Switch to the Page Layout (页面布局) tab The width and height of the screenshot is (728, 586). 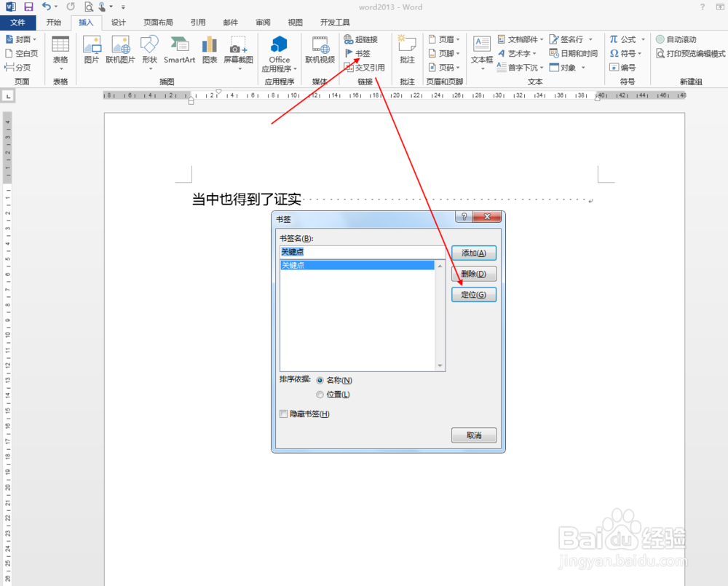pos(158,23)
